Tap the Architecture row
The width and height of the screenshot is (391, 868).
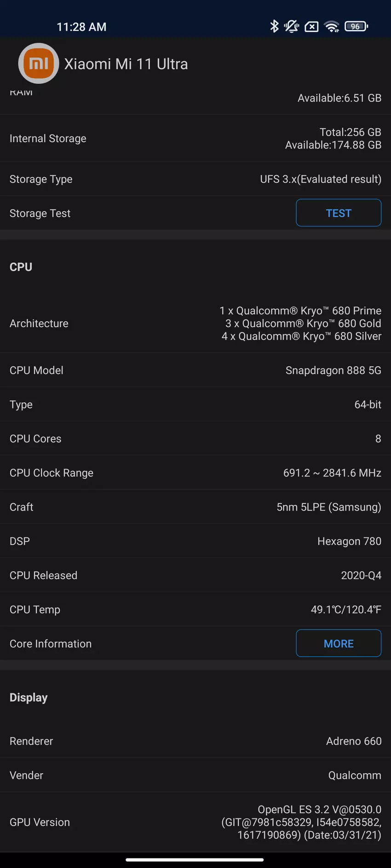195,323
